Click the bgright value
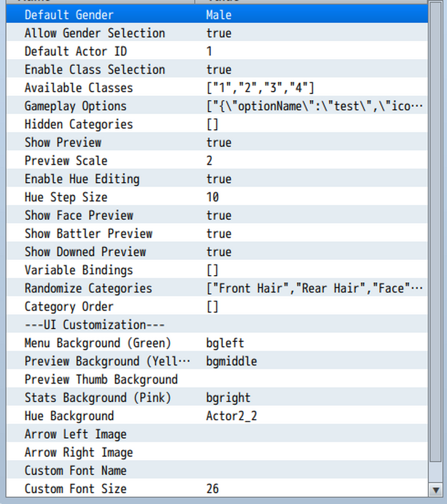 229,398
